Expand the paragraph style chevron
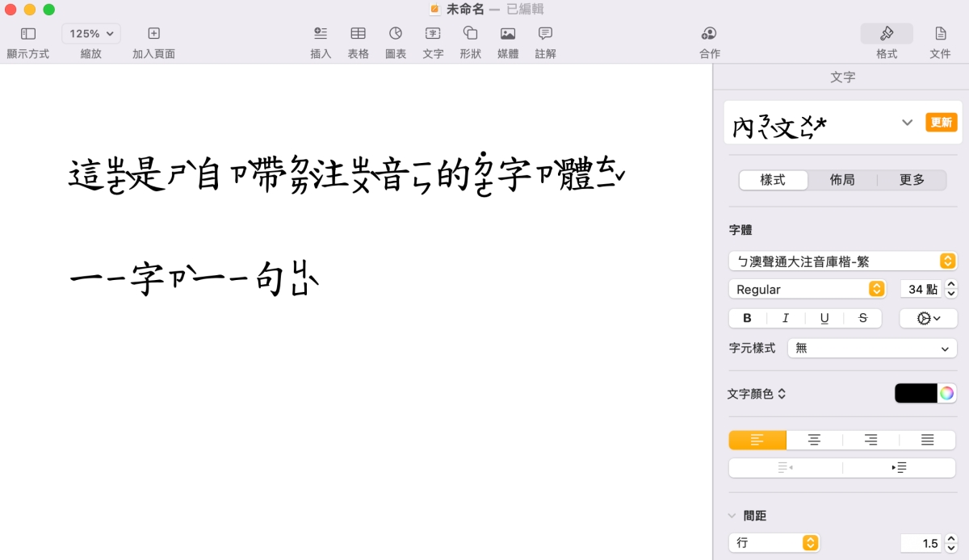 (x=908, y=123)
